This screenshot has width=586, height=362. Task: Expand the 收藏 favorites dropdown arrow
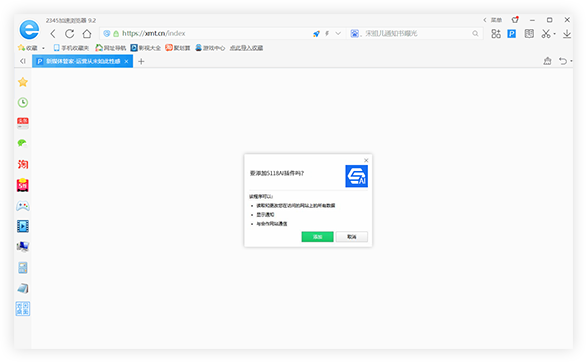pyautogui.click(x=43, y=48)
